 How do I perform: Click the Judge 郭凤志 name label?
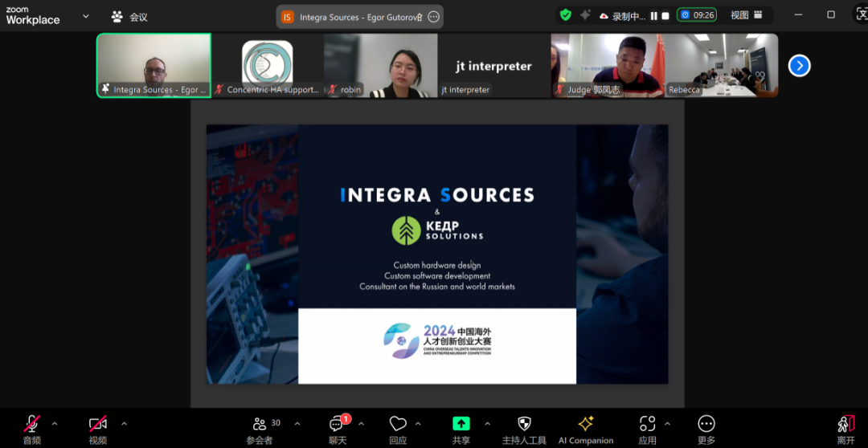[594, 90]
